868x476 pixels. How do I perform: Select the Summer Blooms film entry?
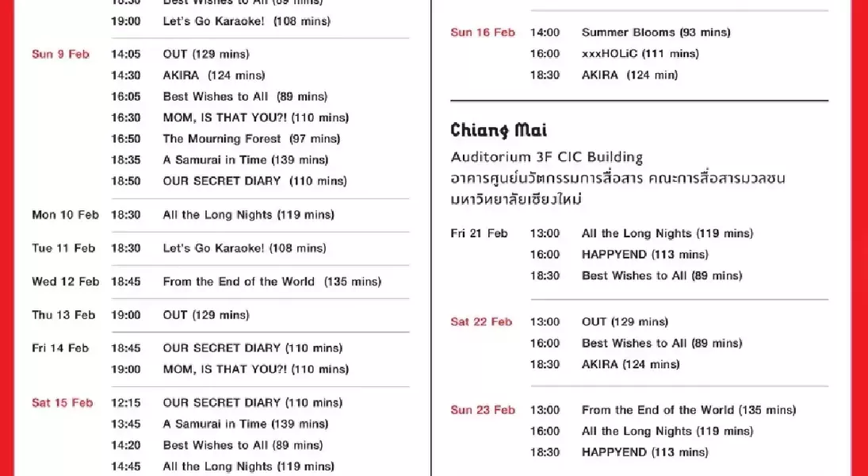(656, 33)
